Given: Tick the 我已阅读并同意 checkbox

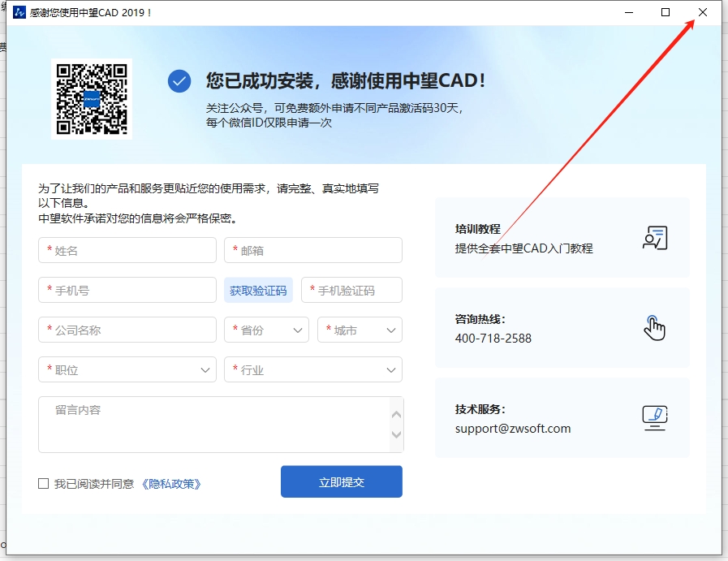Looking at the screenshot, I should tap(44, 484).
